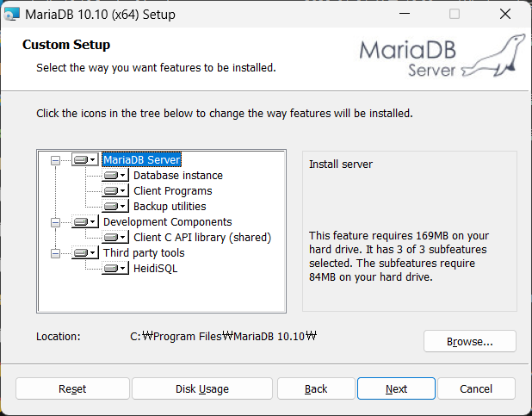Select Client C API library (shared) item
532x416 pixels.
pyautogui.click(x=202, y=238)
